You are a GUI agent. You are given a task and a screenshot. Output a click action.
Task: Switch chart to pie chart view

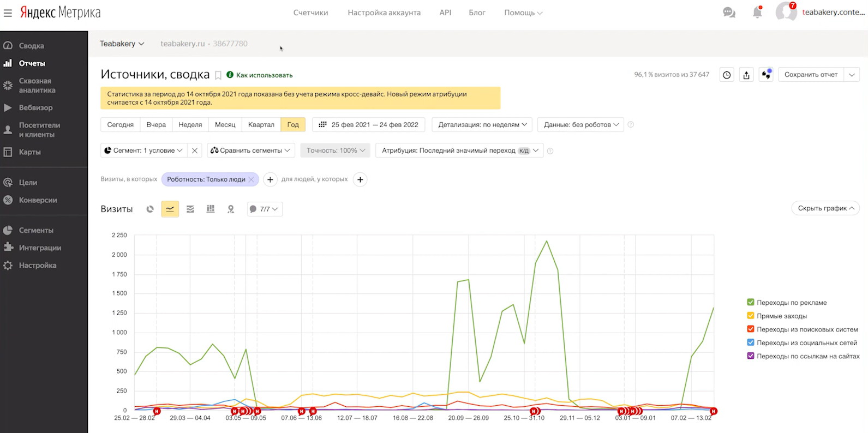click(150, 209)
